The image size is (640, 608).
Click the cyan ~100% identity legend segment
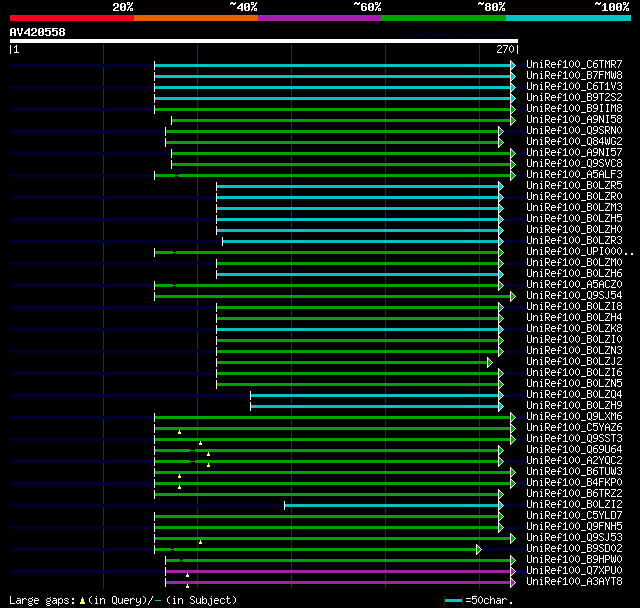click(x=569, y=18)
